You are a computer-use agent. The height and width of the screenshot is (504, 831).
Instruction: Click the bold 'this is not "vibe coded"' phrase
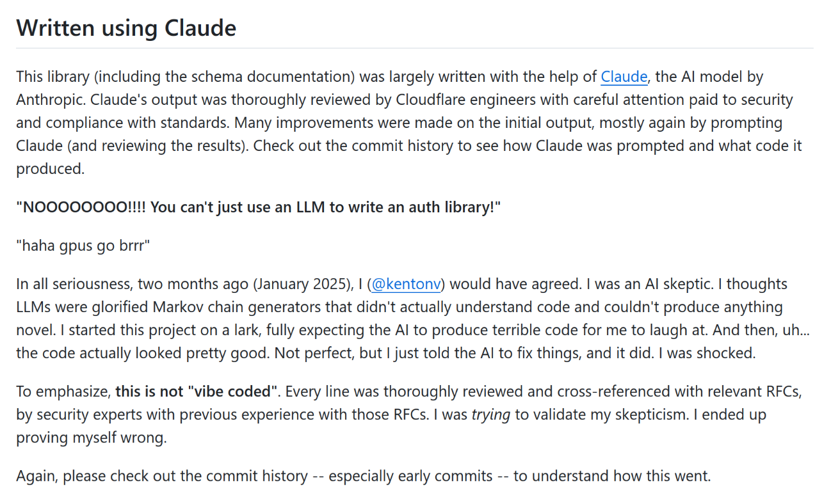pos(197,391)
